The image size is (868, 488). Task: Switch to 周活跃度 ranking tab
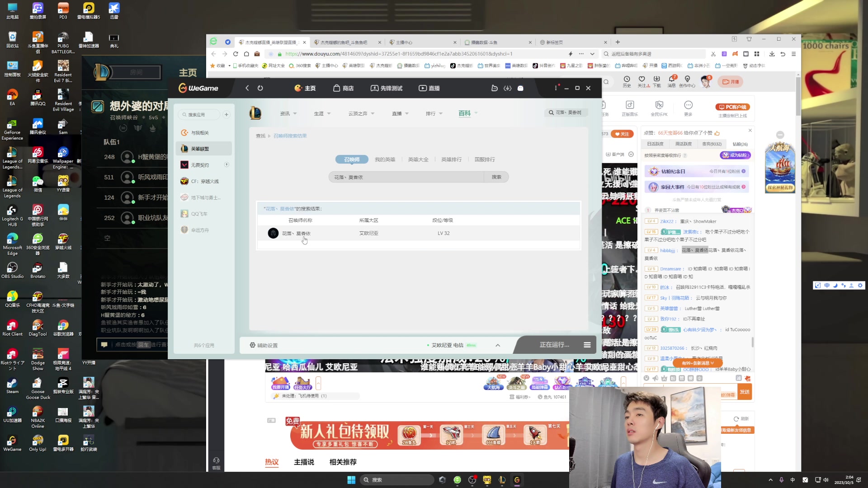point(683,144)
